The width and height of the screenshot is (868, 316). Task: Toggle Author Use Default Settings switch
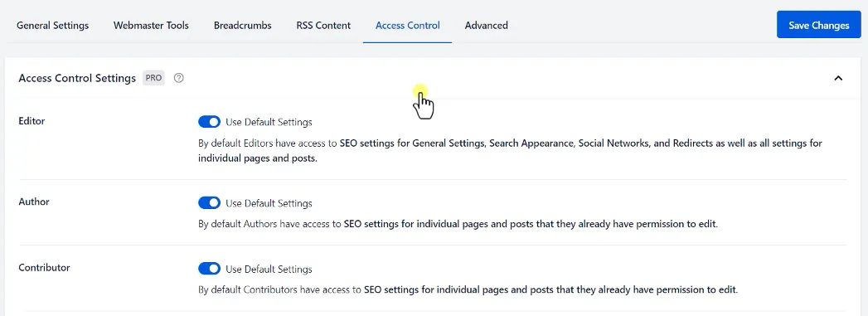209,203
